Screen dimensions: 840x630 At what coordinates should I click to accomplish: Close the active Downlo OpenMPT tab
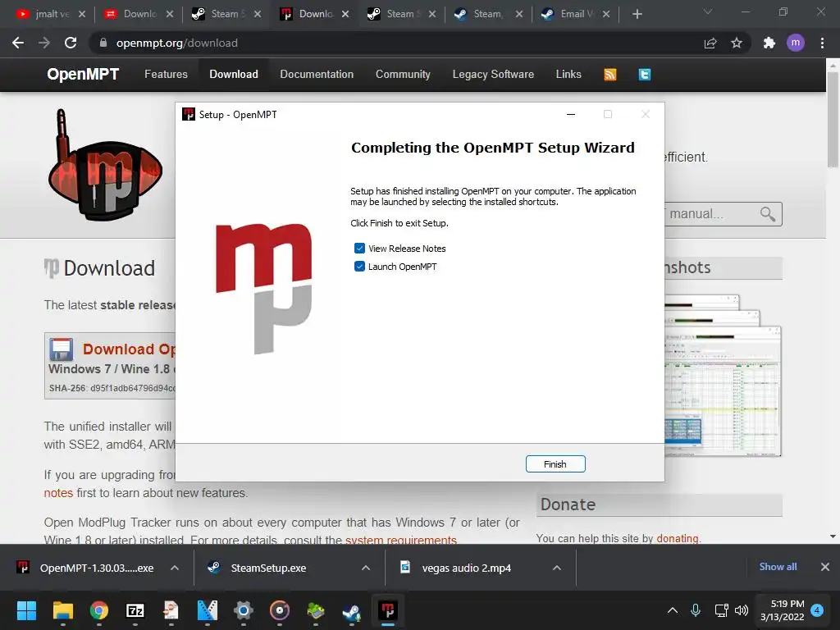click(345, 14)
